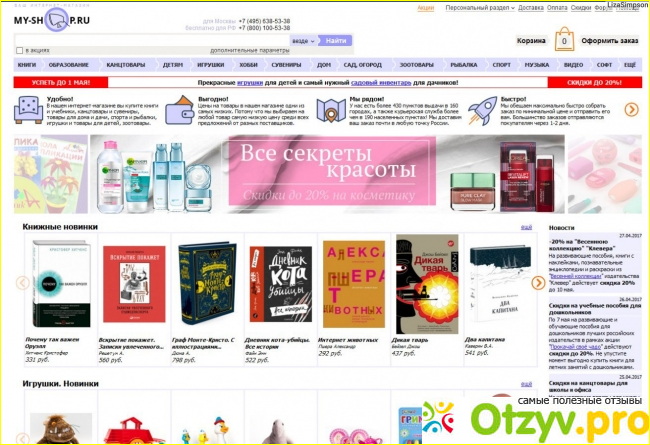Click the My-shop.ru logo
This screenshot has height=445, width=650.
point(52,20)
